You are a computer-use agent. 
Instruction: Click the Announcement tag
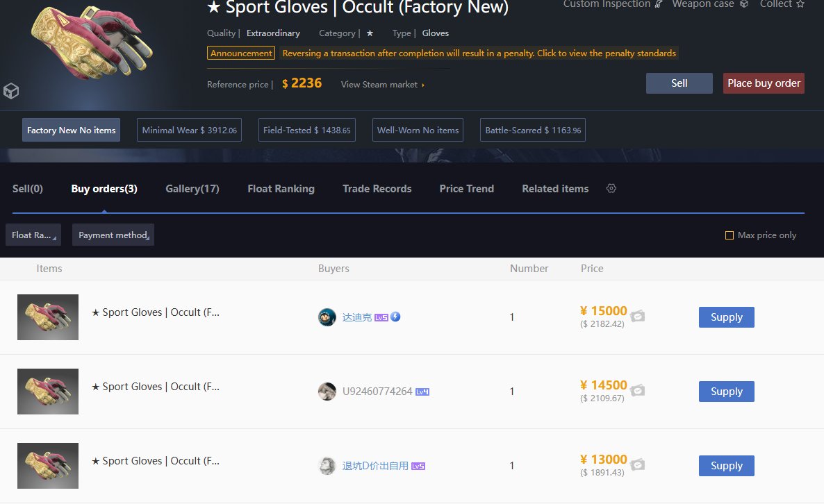point(241,53)
